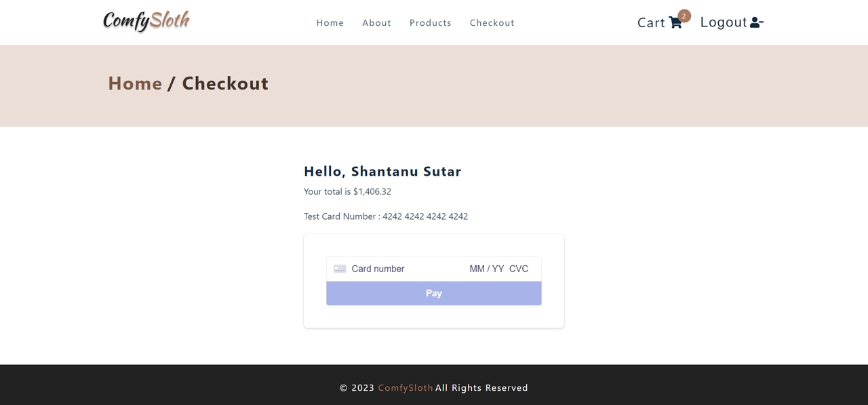Click the credit card icon in payment field

(340, 269)
